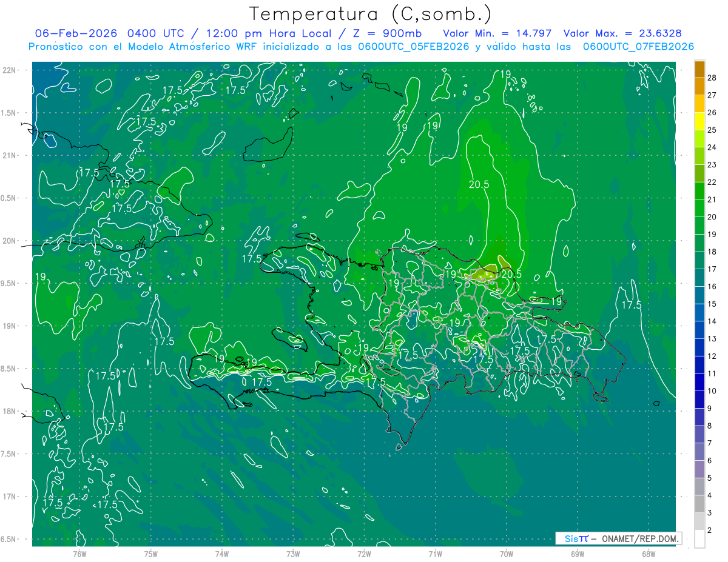Click the 17N latitude axis label
Screen dimensions: 728x562
click(8, 497)
